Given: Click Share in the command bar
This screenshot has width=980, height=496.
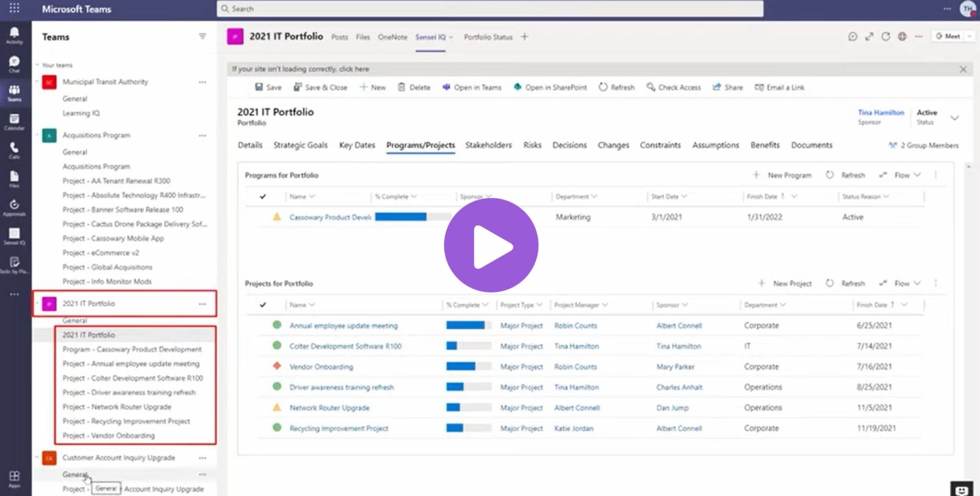Looking at the screenshot, I should tap(727, 87).
